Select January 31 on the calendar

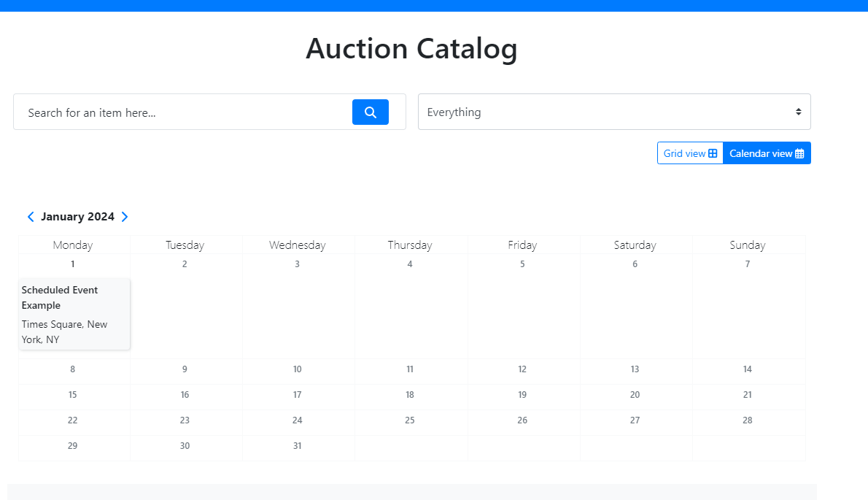(297, 446)
